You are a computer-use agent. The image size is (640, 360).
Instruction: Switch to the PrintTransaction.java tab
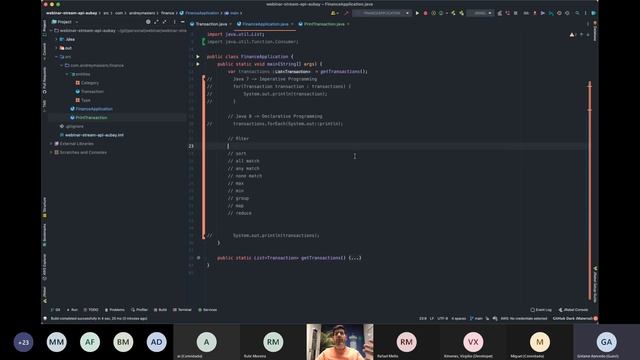tap(324, 24)
